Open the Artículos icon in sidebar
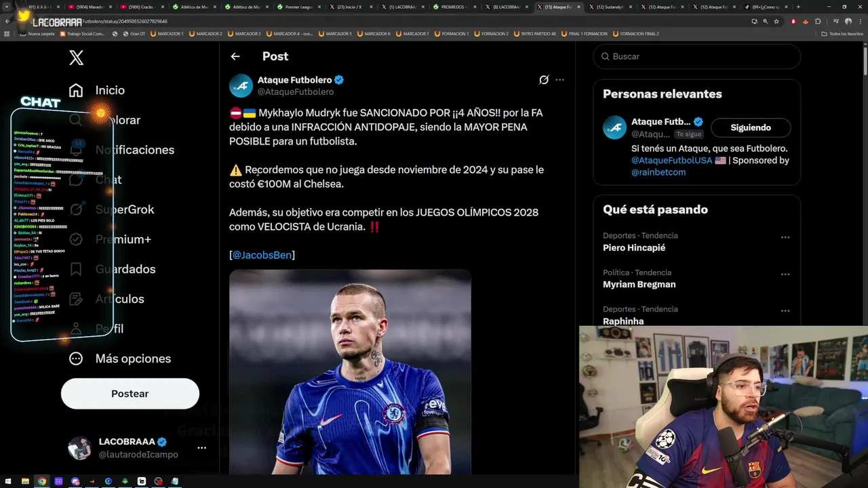The width and height of the screenshot is (868, 488). (x=76, y=299)
